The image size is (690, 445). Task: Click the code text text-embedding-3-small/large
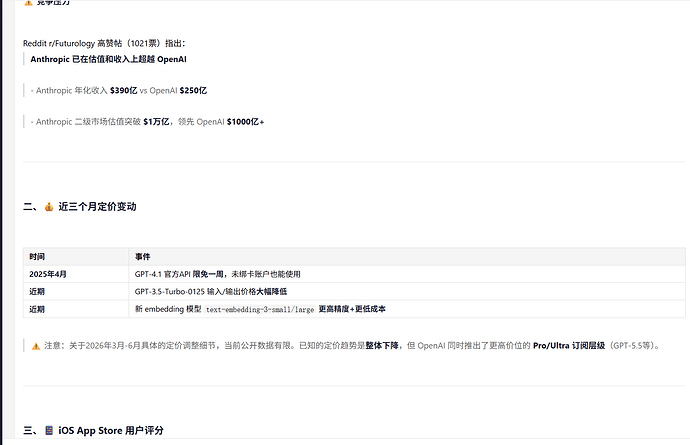[260, 309]
